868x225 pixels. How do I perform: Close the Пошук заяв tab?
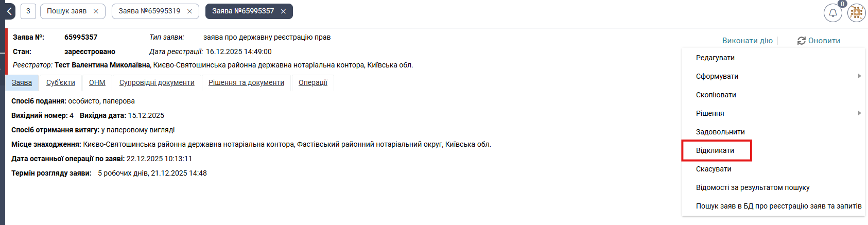[96, 11]
